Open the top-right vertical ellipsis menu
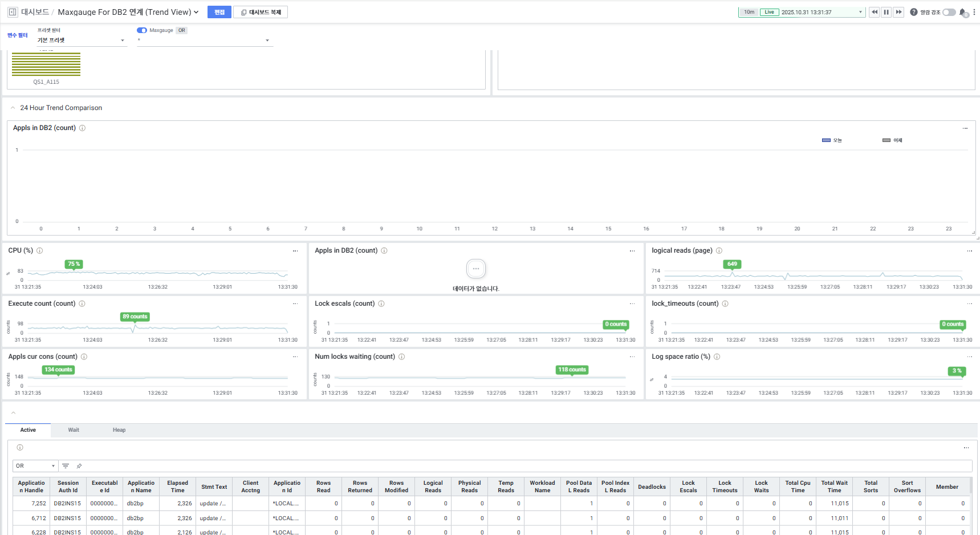980x535 pixels. (x=974, y=12)
